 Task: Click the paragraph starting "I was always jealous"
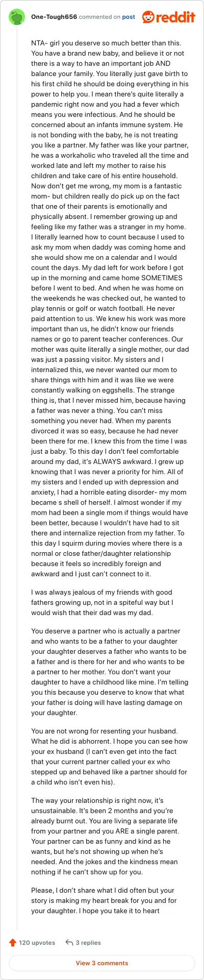click(108, 602)
